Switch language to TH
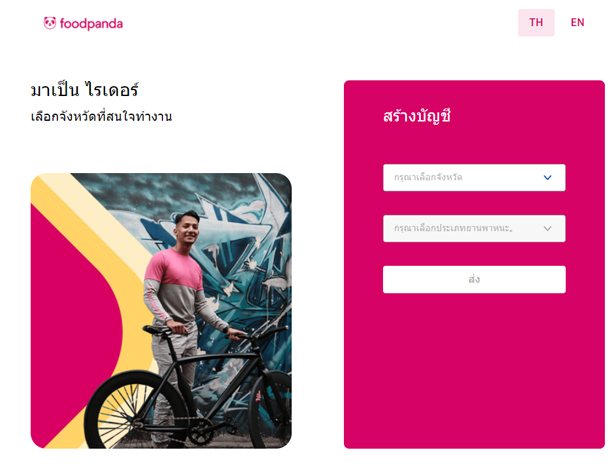This screenshot has width=616, height=465. click(x=536, y=23)
